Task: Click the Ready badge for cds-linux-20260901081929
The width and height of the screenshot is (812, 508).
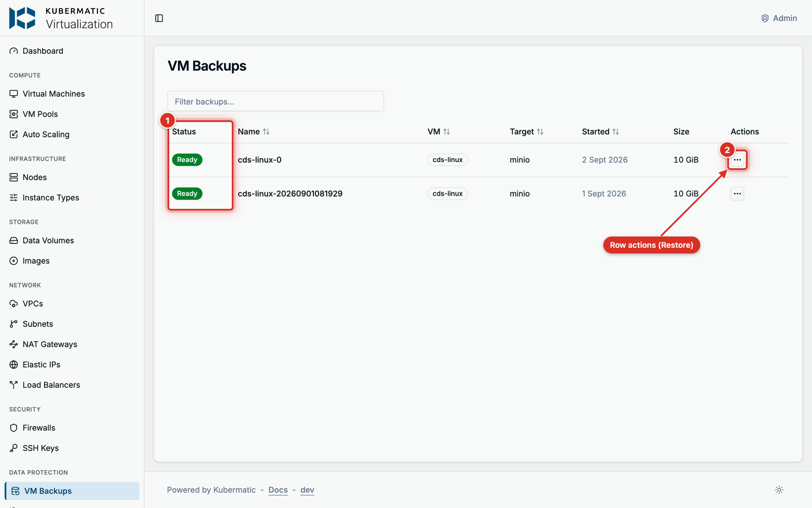Action: coord(187,194)
